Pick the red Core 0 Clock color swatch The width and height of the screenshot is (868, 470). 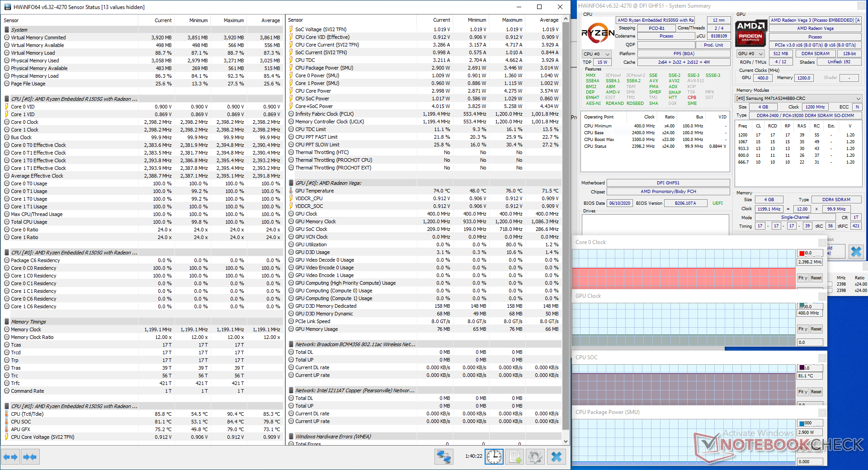click(802, 254)
